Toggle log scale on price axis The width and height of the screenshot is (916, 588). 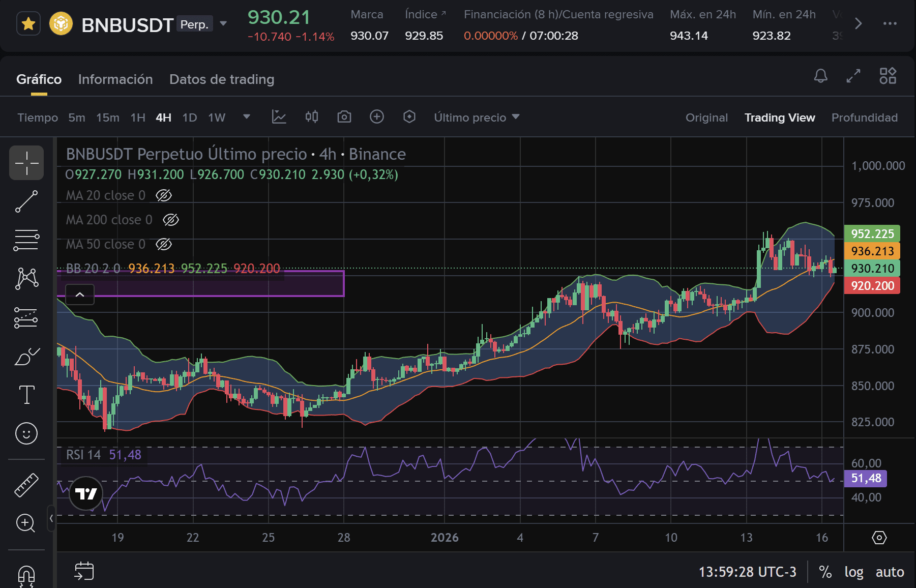coord(853,572)
